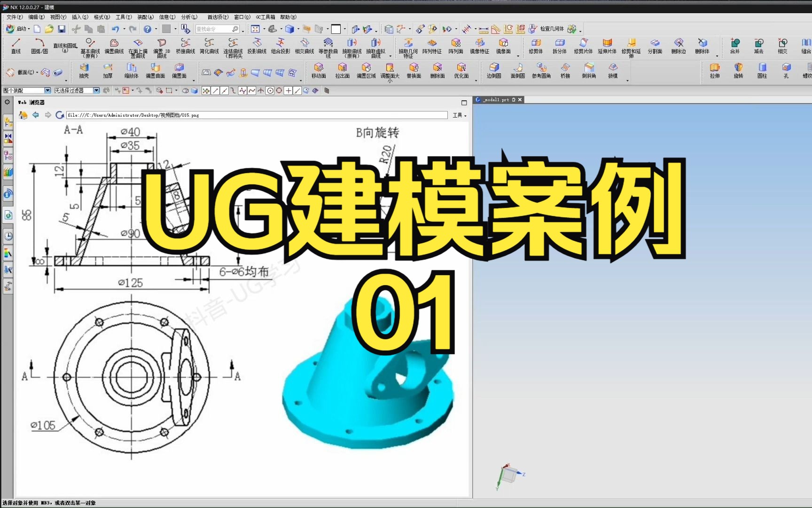Select the 倒斜角 (Chamfer) tool

589,71
